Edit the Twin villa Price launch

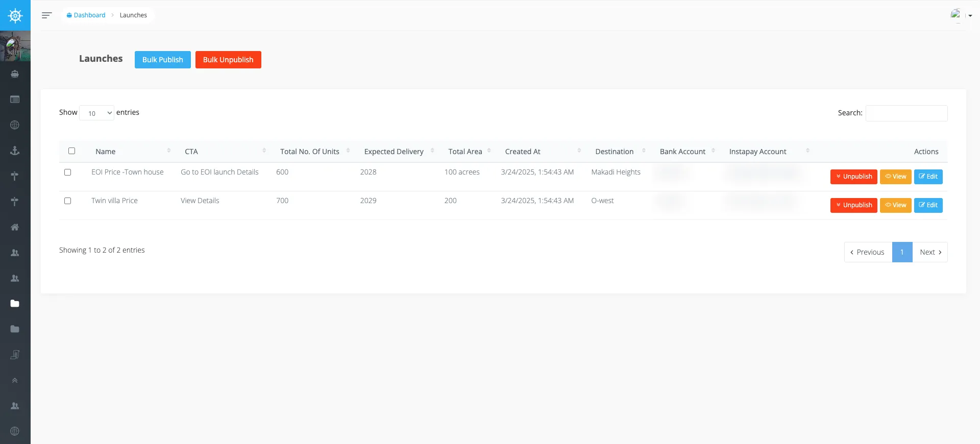928,205
